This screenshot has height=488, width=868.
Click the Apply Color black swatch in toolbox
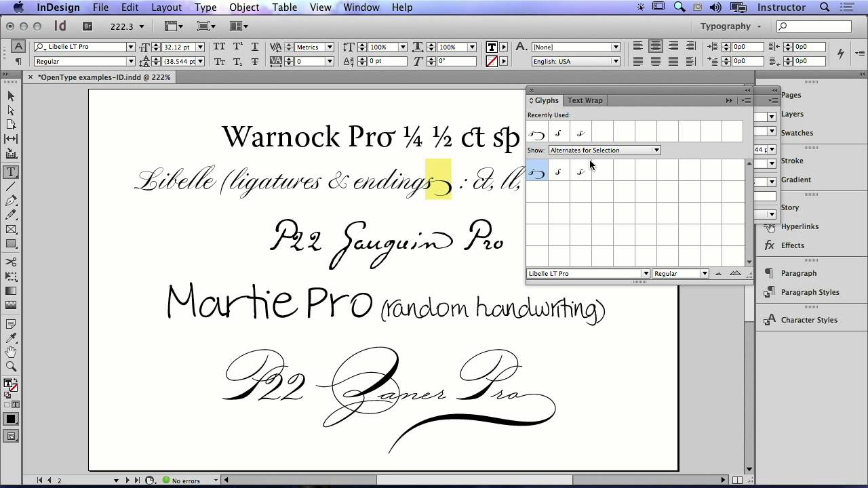[x=11, y=419]
